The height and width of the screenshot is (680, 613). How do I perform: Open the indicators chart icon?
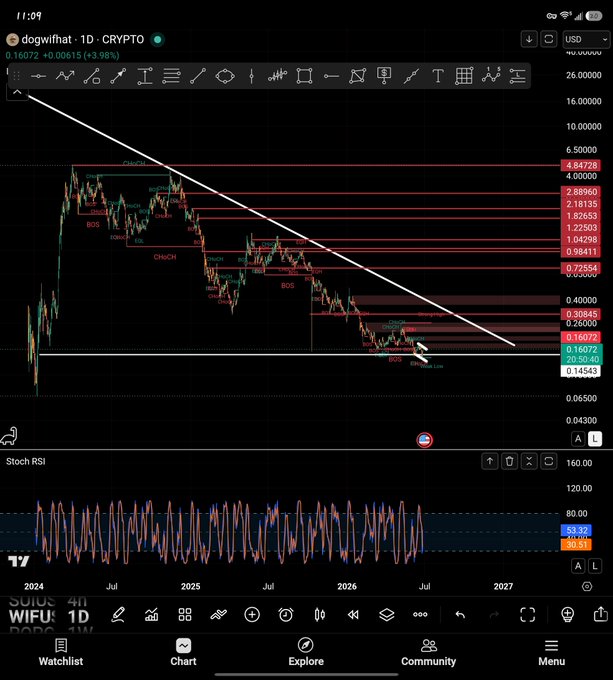(151, 615)
